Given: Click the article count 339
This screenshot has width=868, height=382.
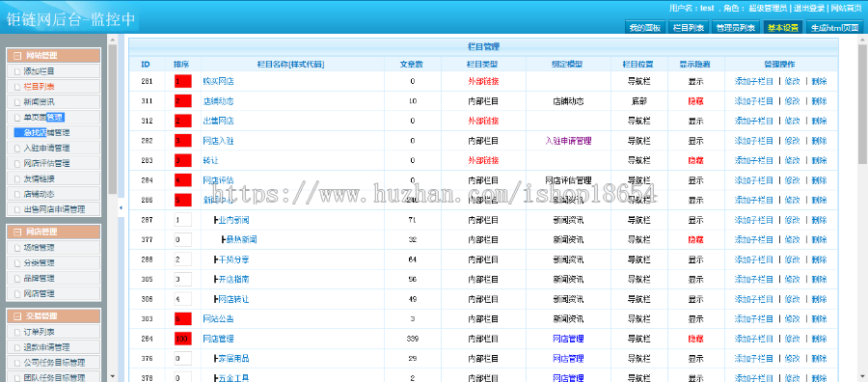Looking at the screenshot, I should pos(412,339).
